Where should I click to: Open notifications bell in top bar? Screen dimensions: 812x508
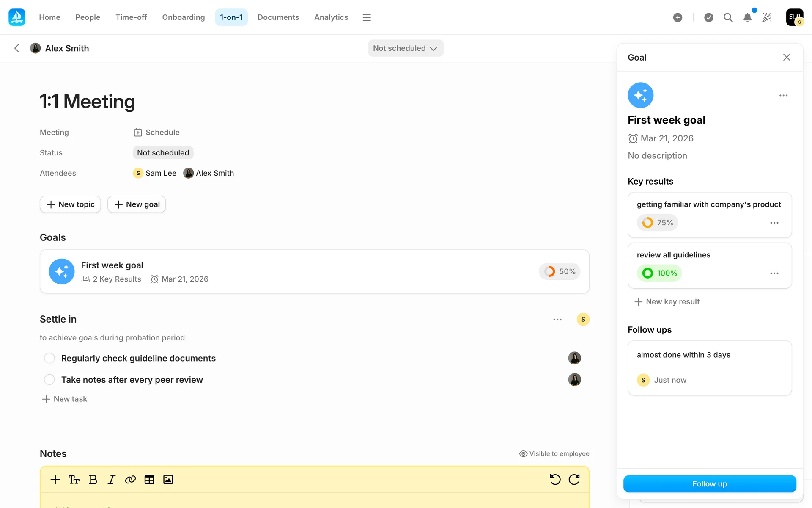point(747,17)
